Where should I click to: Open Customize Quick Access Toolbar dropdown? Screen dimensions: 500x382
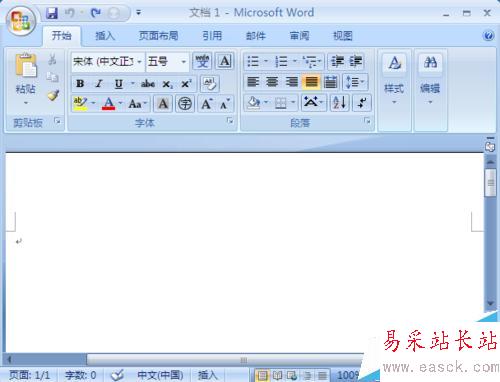tap(138, 13)
